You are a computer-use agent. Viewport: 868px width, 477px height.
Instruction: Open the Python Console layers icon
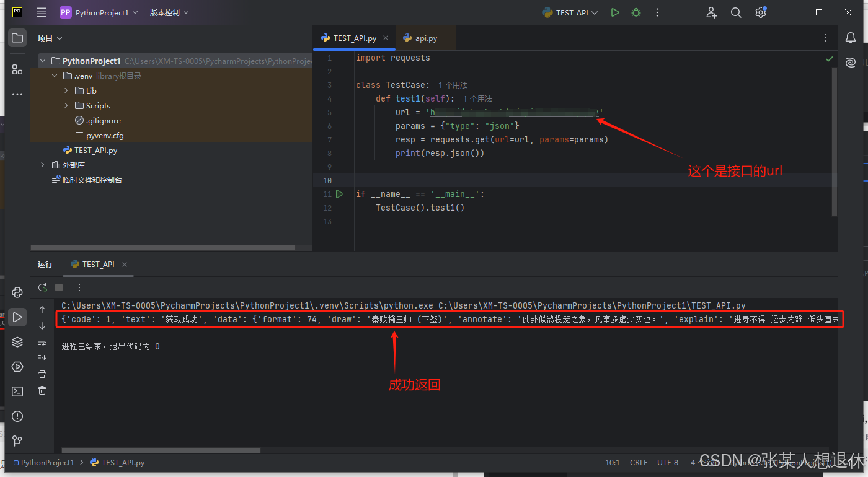(x=17, y=342)
